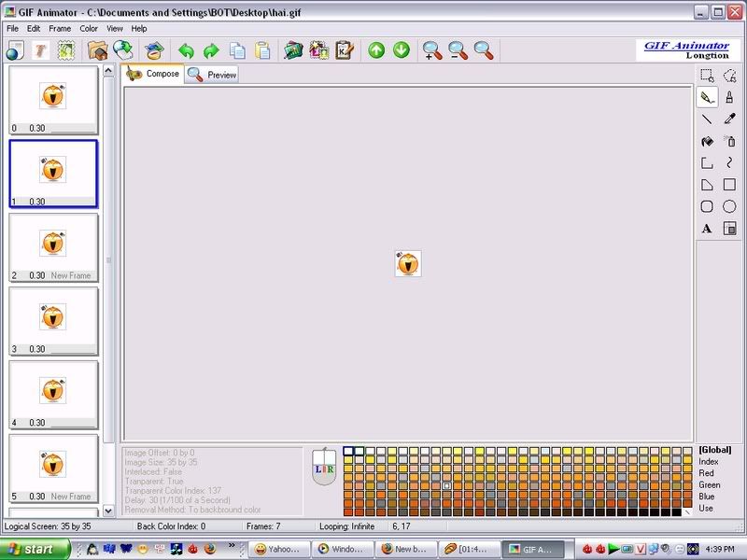Click the GIF Animator Longtion logo link
This screenshot has height=560, width=747.
tap(687, 49)
